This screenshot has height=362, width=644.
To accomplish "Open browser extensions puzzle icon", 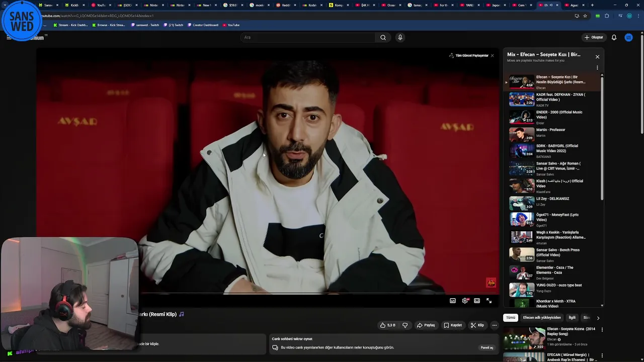I will [607, 16].
